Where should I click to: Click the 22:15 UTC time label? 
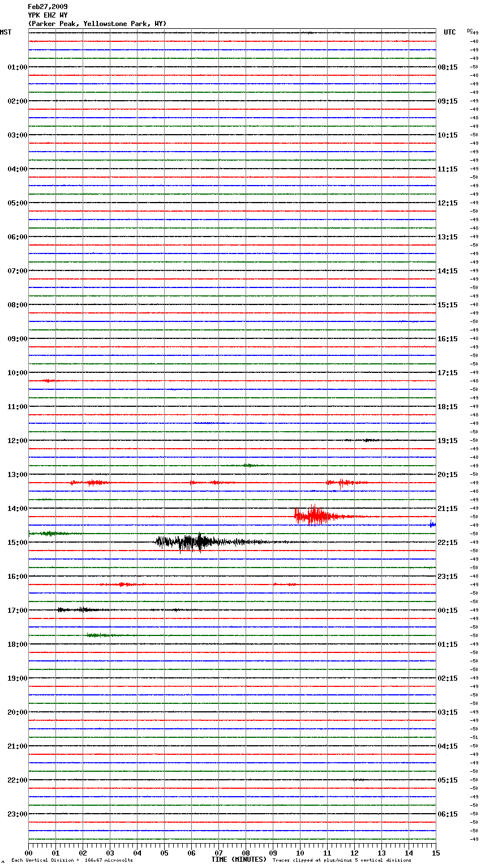pyautogui.click(x=448, y=543)
